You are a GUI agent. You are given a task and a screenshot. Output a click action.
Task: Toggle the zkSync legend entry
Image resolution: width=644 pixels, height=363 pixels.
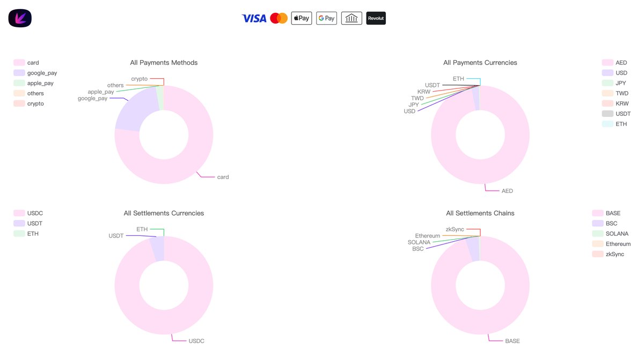coord(608,254)
